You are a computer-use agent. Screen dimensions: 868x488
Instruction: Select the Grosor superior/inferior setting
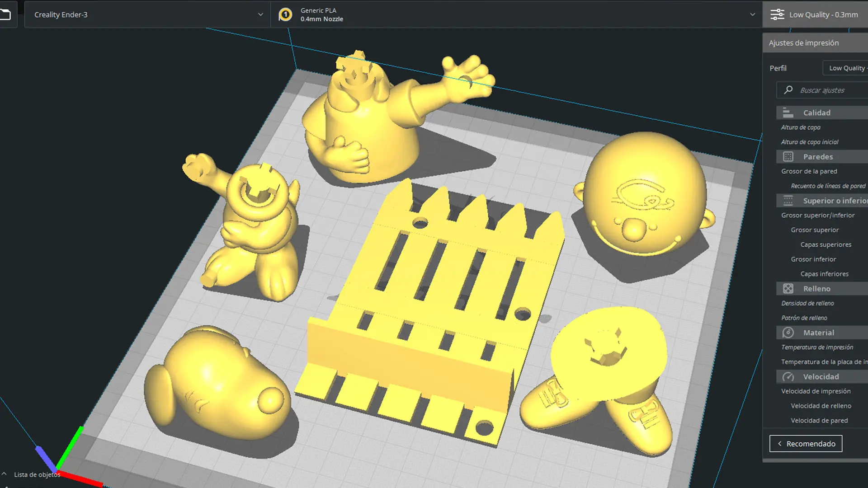tap(818, 215)
